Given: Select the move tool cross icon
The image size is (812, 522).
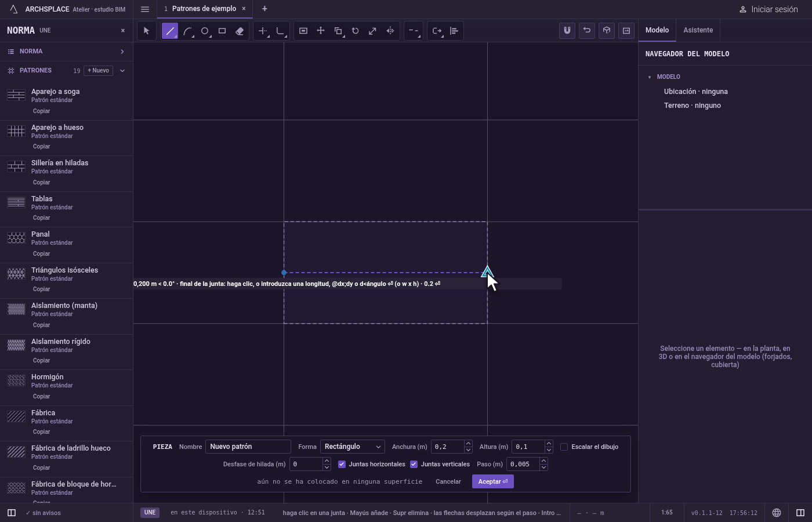Looking at the screenshot, I should click(x=321, y=31).
